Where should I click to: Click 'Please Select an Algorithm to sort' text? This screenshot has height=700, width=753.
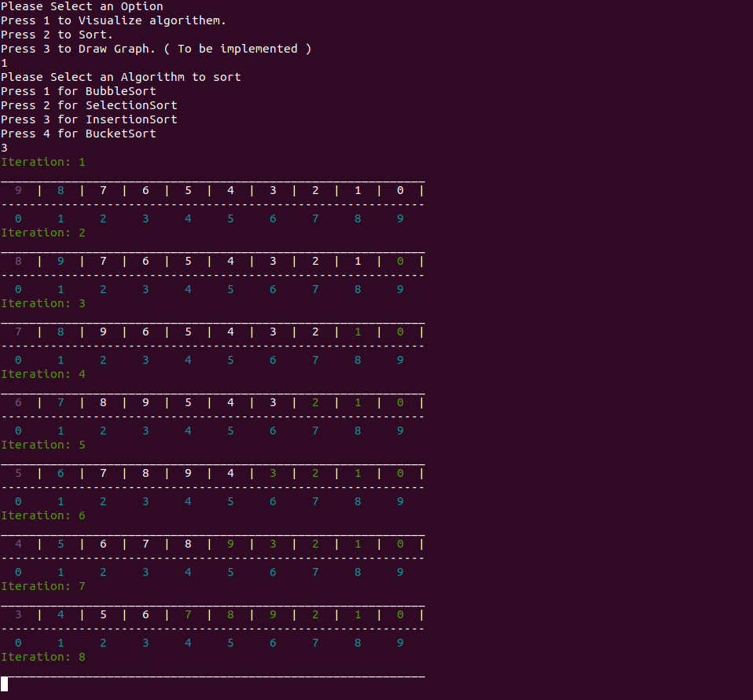[x=121, y=78]
